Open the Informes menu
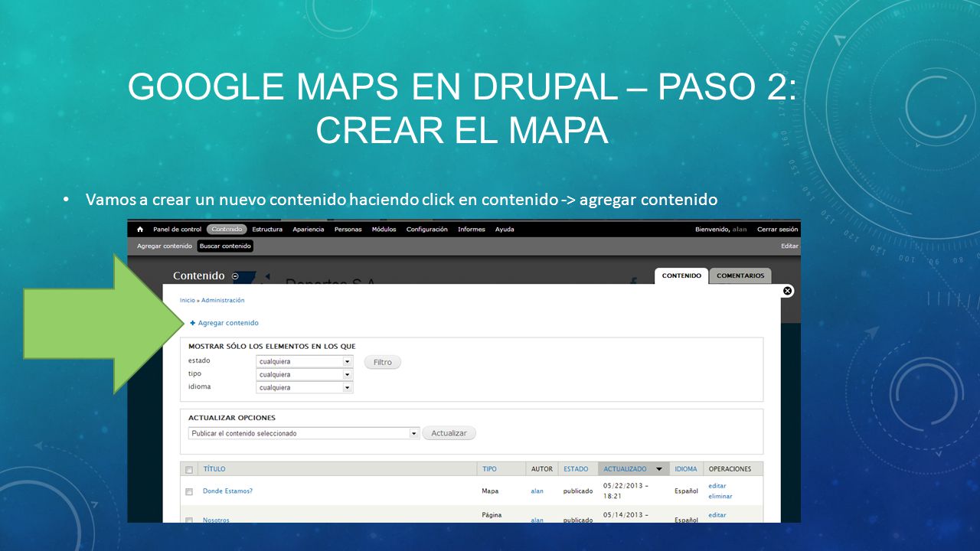 coord(472,230)
